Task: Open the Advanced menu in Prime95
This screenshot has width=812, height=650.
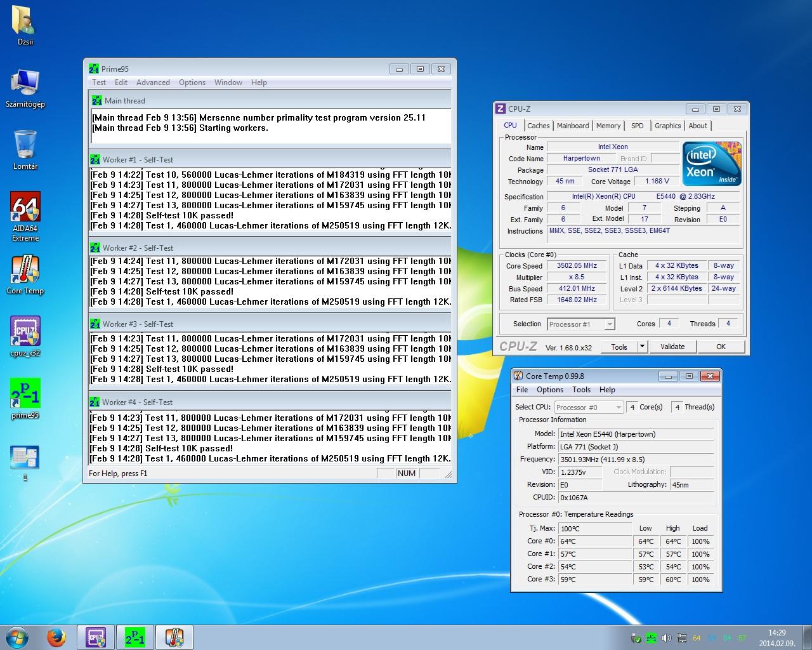Action: click(153, 83)
